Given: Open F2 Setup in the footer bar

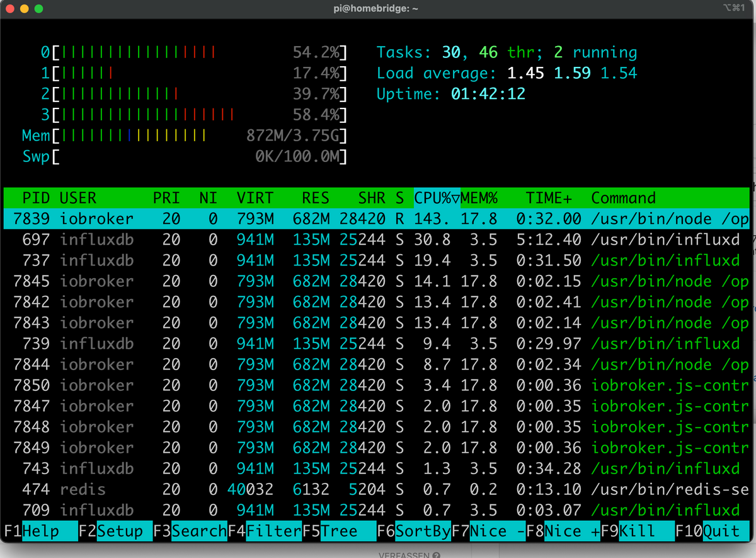Looking at the screenshot, I should click(115, 531).
